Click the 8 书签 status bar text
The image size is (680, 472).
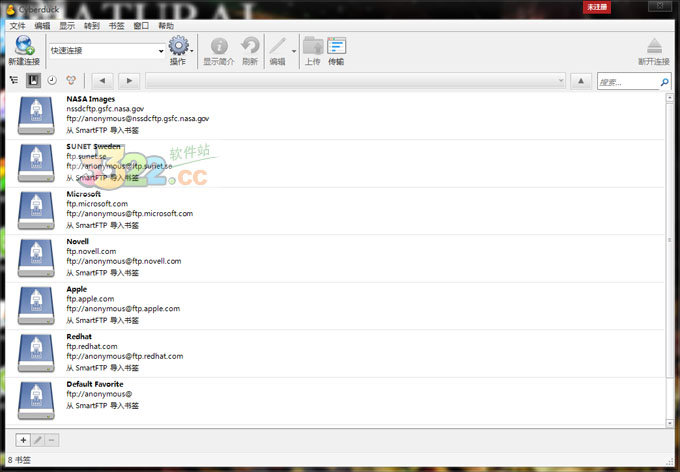[x=20, y=460]
